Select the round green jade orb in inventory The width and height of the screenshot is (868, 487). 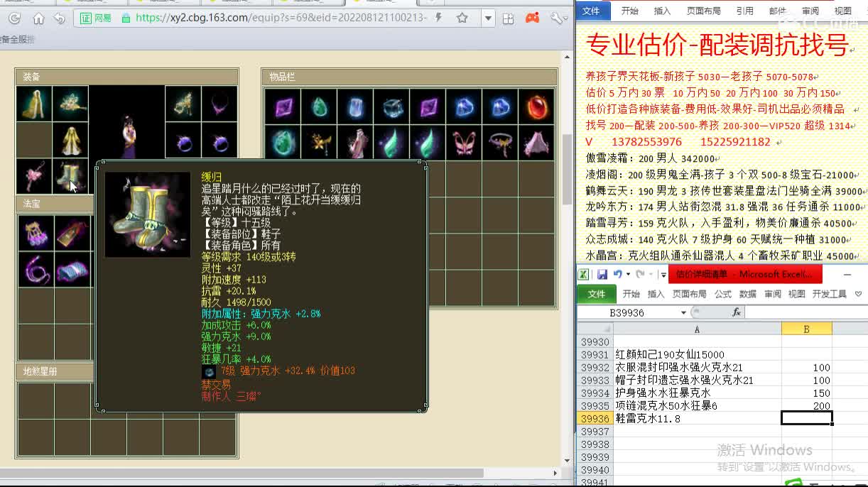pos(283,143)
